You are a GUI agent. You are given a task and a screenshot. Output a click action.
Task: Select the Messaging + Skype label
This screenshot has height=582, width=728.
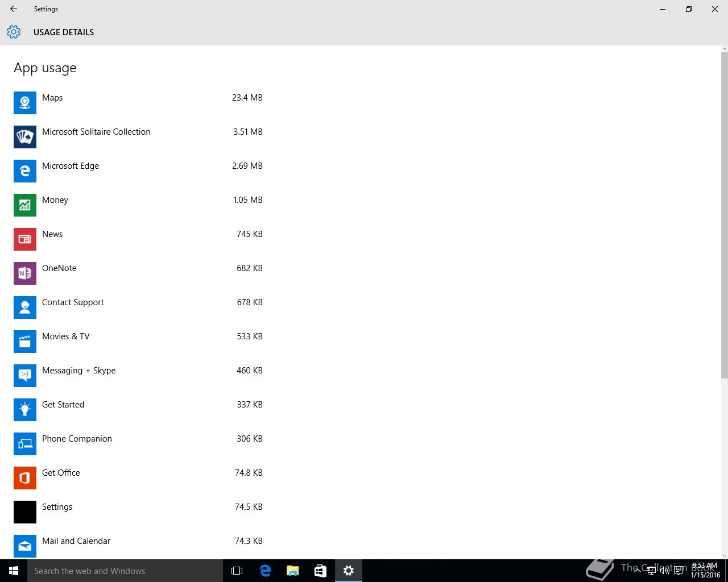pyautogui.click(x=79, y=371)
